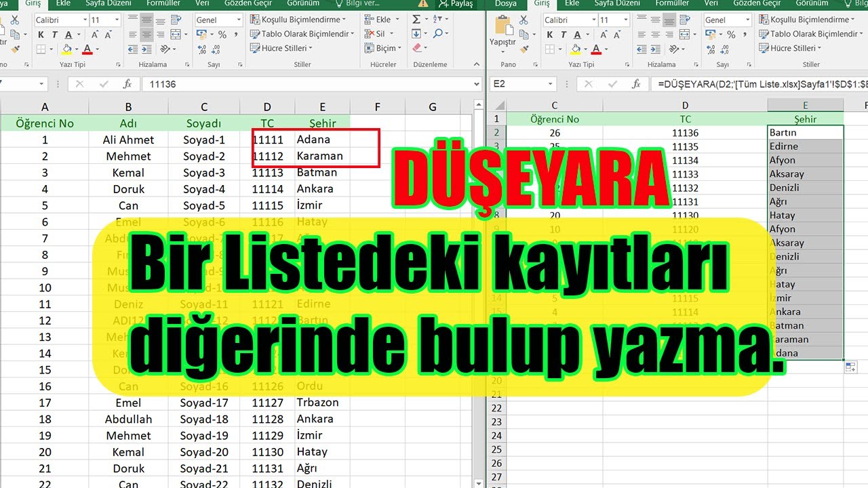Image resolution: width=868 pixels, height=488 pixels.
Task: Open Calibri font name dropdown in left window
Action: pos(85,20)
